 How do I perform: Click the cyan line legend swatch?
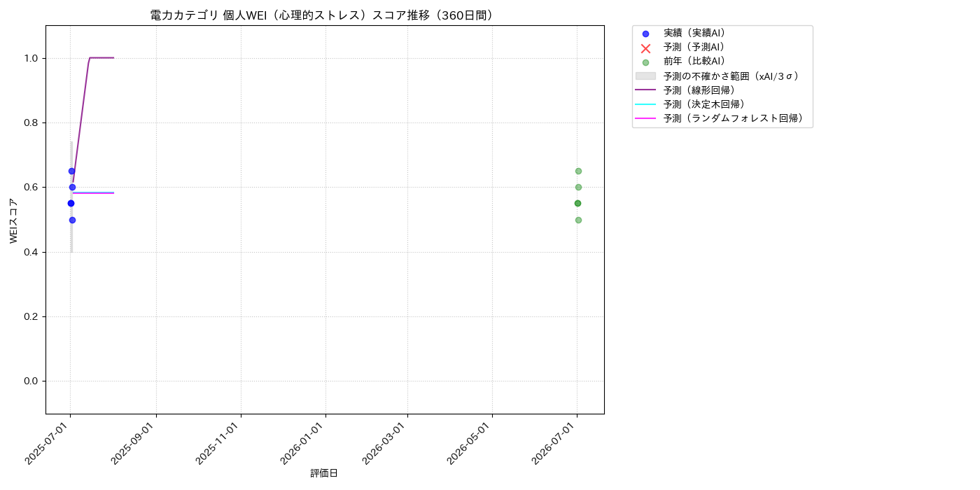click(x=645, y=104)
